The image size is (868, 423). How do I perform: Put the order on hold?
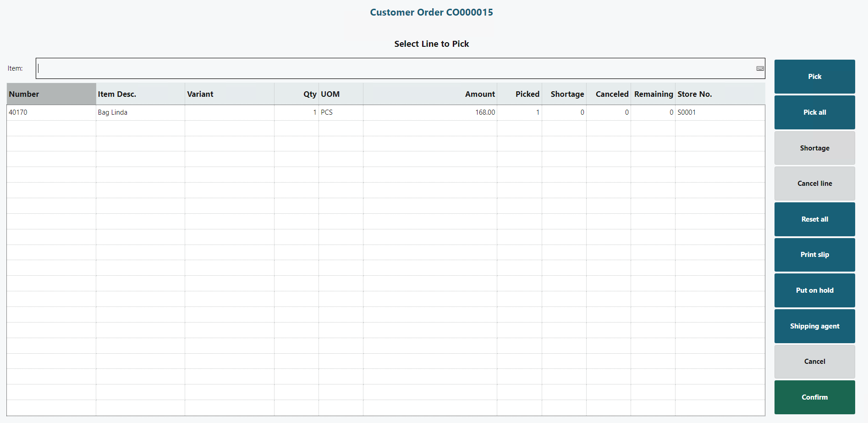814,290
